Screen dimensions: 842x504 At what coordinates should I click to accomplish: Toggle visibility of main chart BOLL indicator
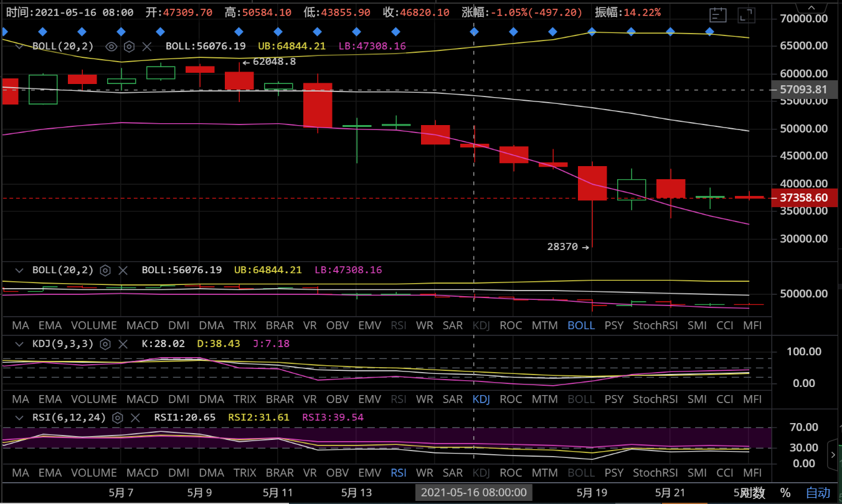point(111,46)
